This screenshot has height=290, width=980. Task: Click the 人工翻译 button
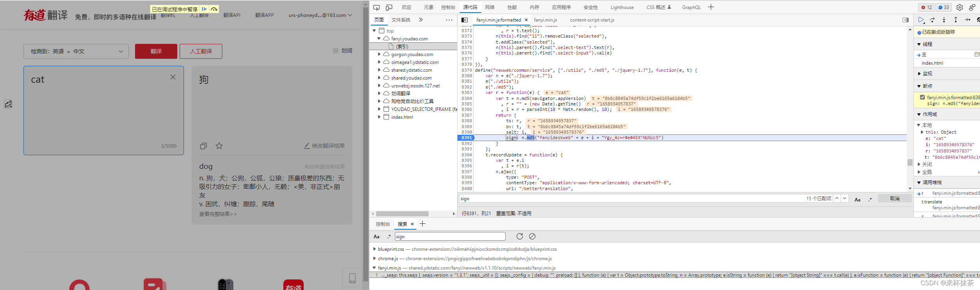[x=201, y=51]
